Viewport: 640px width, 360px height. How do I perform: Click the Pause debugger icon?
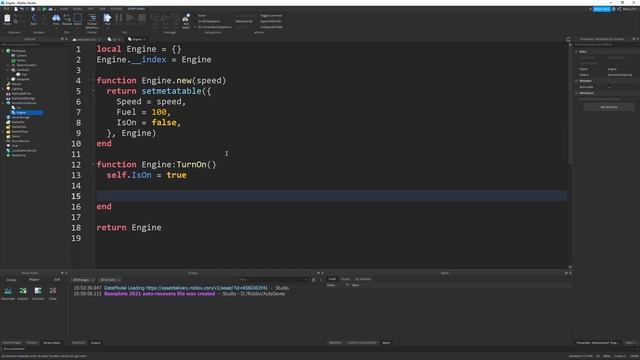coord(119,18)
